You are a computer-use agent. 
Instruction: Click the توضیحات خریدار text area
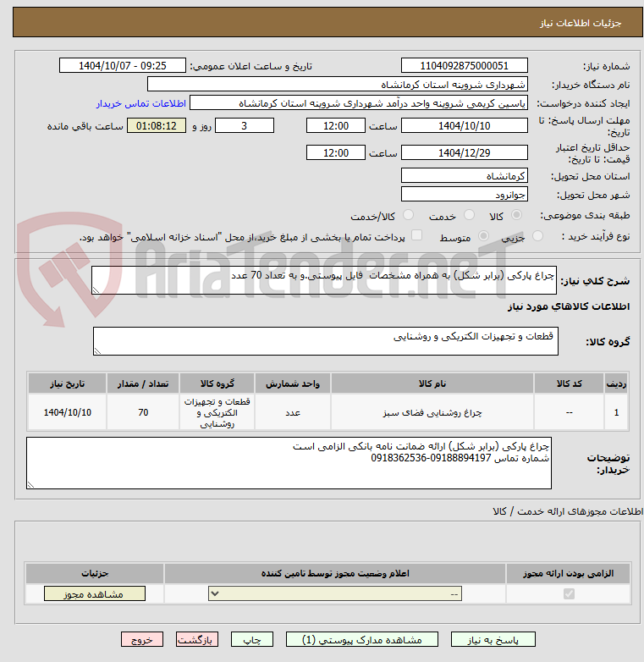click(x=289, y=463)
